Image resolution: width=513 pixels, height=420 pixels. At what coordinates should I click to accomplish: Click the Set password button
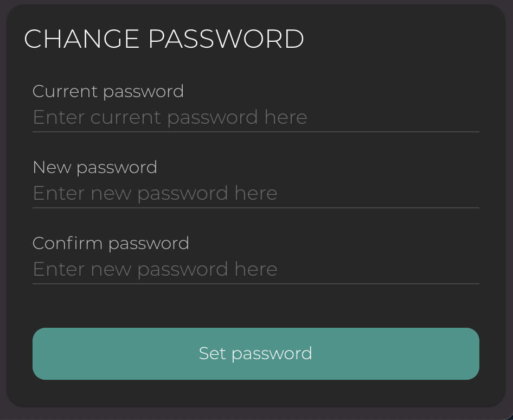pos(255,353)
